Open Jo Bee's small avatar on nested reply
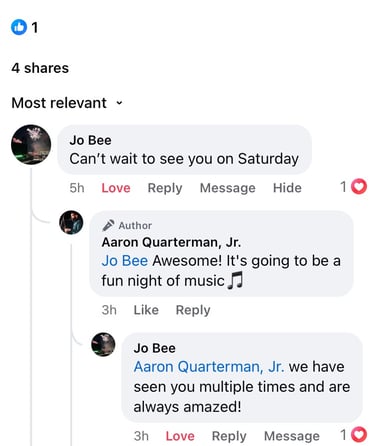The width and height of the screenshot is (375, 446). (103, 344)
